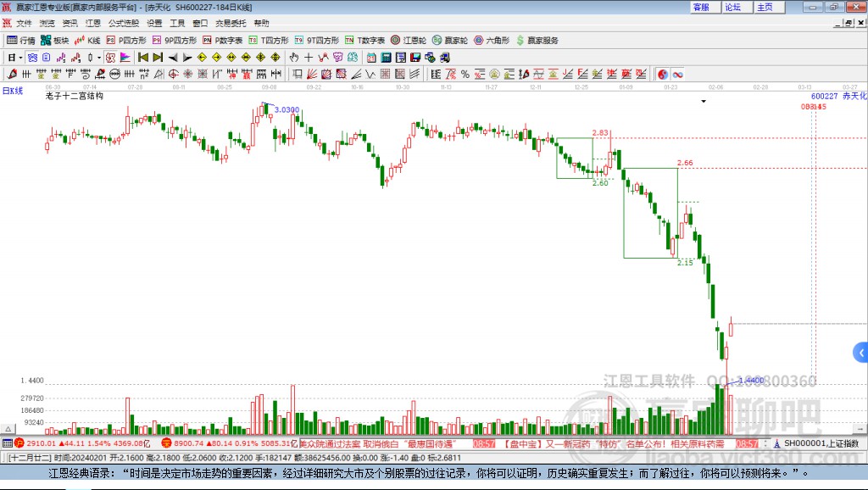Open the 江恩轮 Gann wheel
This screenshot has height=490, width=868.
[409, 40]
